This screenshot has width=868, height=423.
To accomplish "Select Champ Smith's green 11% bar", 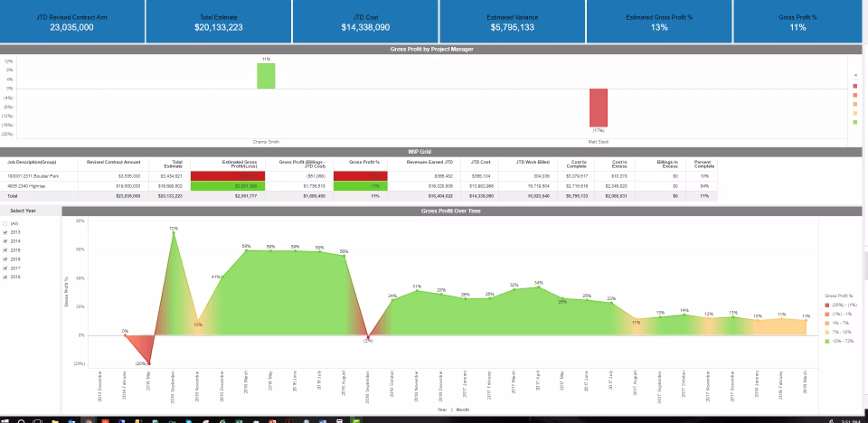I will coord(266,76).
